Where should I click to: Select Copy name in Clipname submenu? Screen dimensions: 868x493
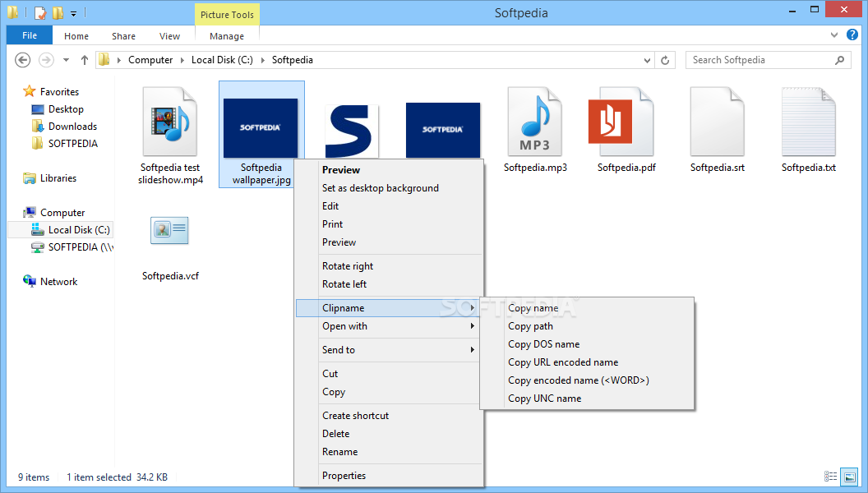coord(533,307)
